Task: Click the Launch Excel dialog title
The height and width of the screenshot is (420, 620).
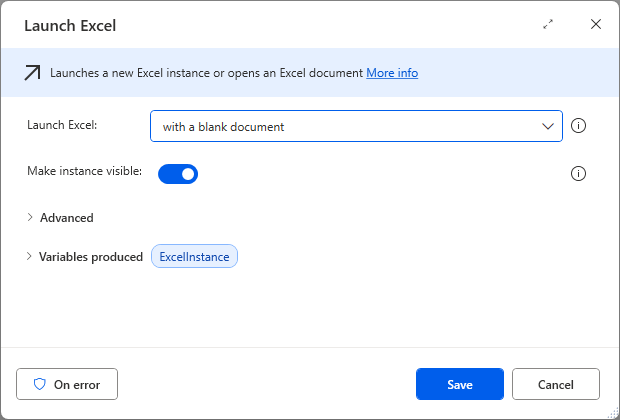Action: (x=70, y=26)
